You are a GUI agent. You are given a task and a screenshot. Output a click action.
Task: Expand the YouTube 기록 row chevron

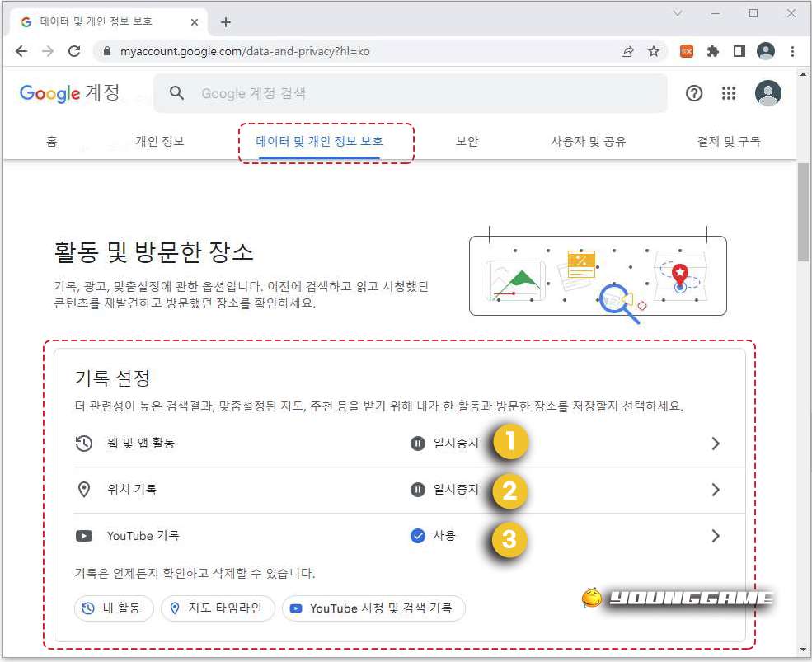[x=716, y=536]
